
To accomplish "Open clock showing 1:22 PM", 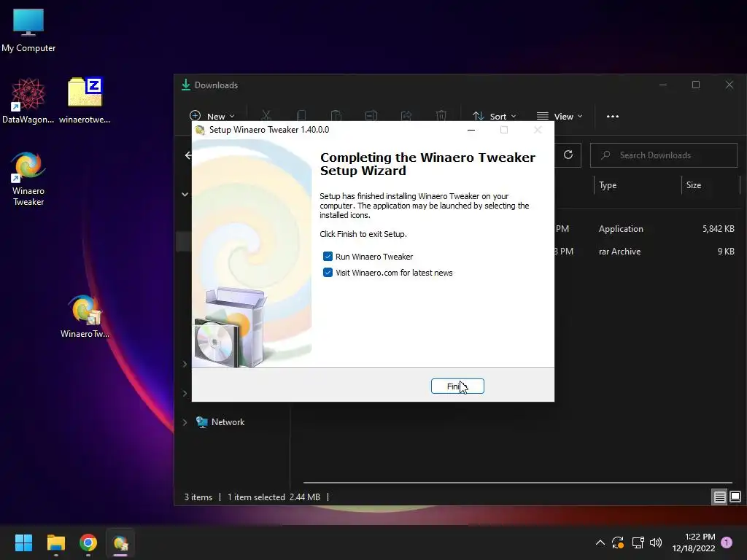I will click(x=694, y=542).
